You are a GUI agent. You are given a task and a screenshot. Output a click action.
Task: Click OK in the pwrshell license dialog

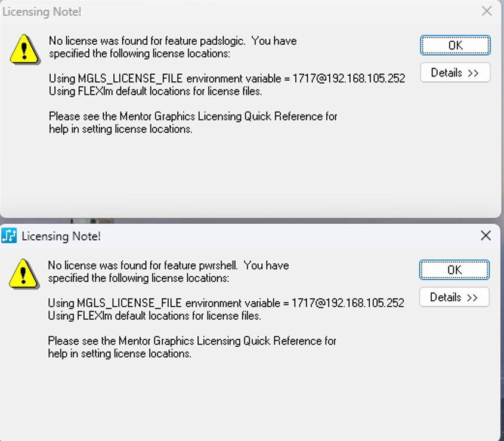[x=454, y=270]
